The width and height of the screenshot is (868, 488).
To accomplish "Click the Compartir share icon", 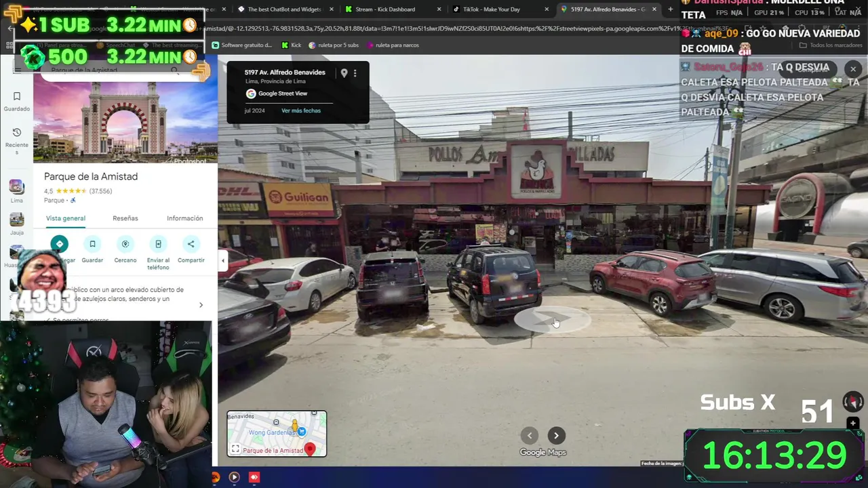I will [191, 244].
